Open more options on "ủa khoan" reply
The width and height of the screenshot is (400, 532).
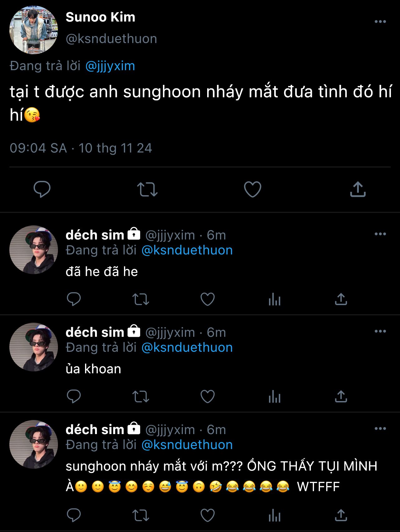[x=380, y=331]
